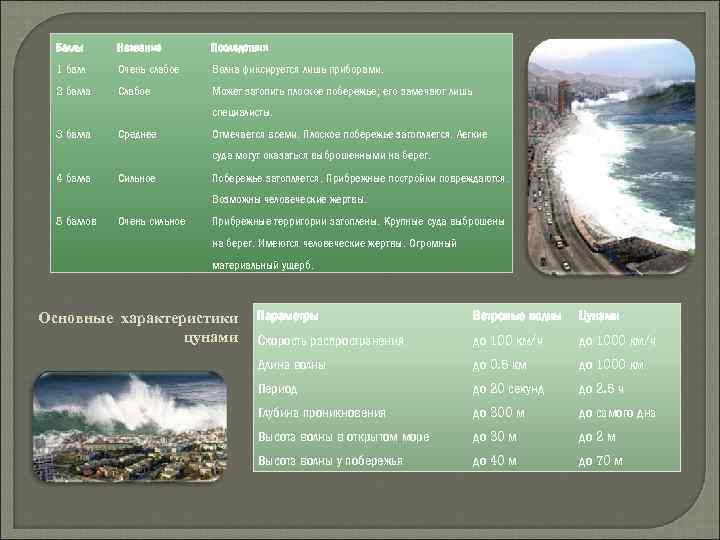720x540 pixels.
Task: Click the 'Очень слабое' cell
Action: [x=149, y=69]
